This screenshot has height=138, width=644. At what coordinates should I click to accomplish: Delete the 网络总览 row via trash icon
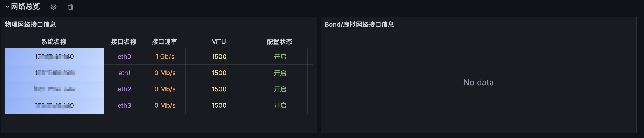tap(71, 7)
